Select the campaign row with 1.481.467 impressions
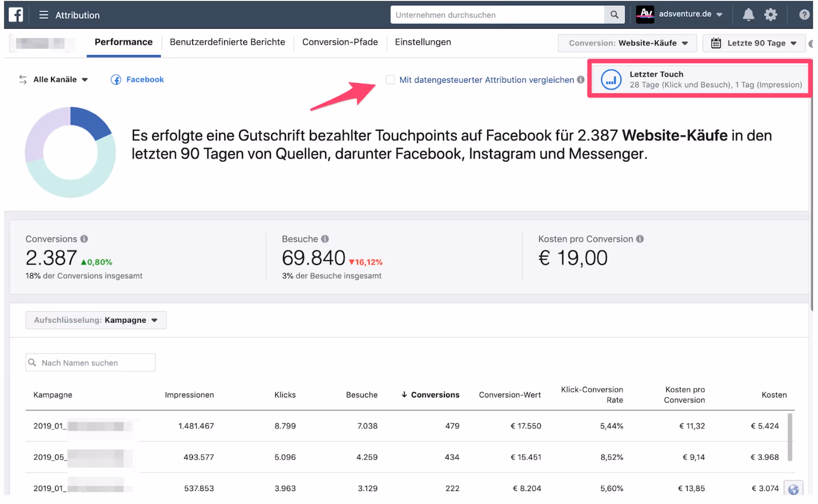818x504 pixels. click(410, 426)
